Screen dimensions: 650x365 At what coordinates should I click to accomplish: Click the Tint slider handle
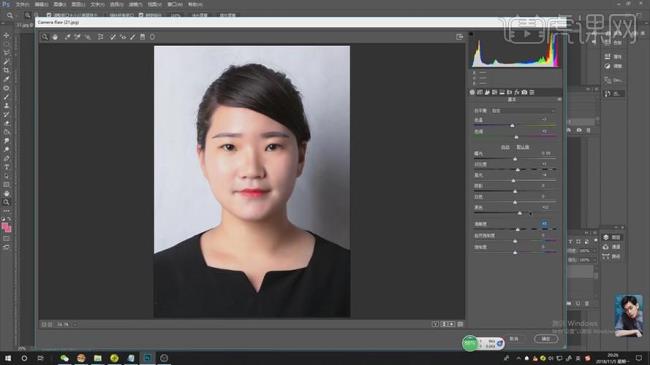pos(516,137)
